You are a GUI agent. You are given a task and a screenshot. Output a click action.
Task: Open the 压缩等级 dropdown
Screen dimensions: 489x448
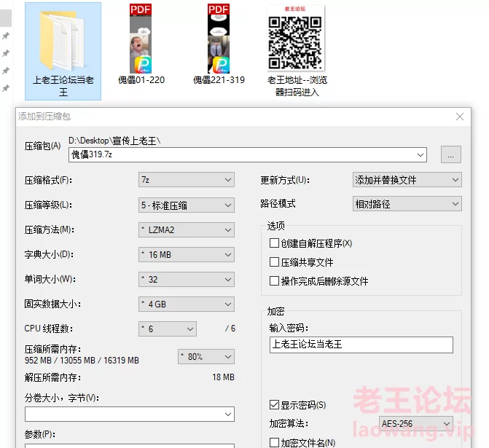click(x=187, y=205)
